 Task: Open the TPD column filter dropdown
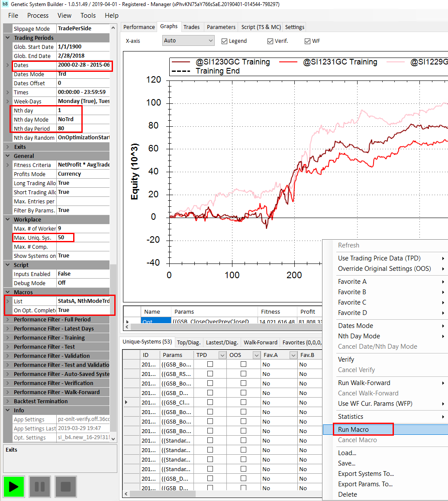point(222,355)
